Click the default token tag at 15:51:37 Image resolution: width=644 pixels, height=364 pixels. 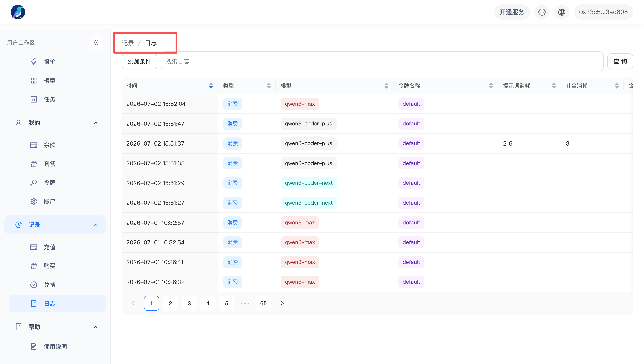coord(411,143)
